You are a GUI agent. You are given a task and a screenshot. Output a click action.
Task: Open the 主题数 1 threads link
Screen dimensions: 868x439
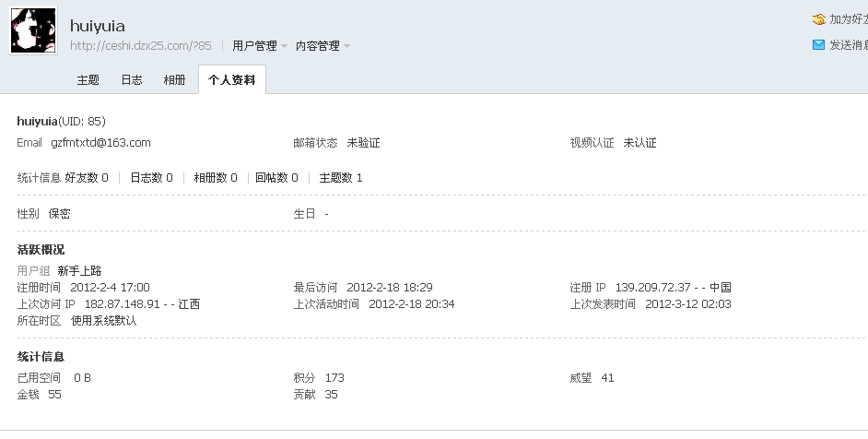point(341,178)
